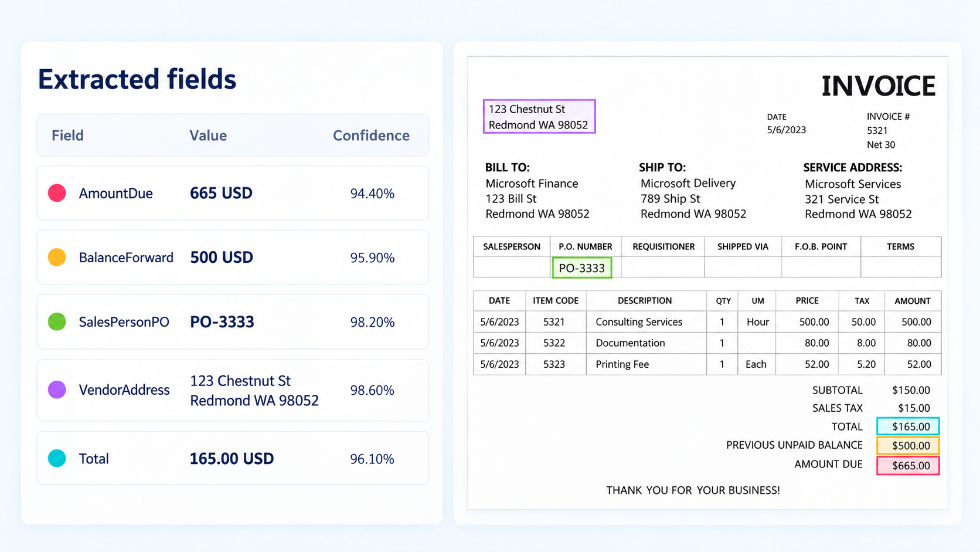
Task: Click the Extracted fields heading
Action: 137,79
